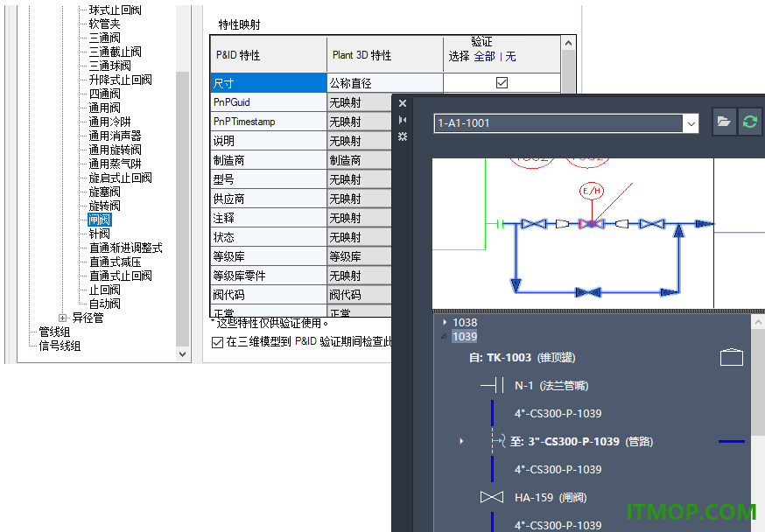Select 升降式止回阀 tree item
Image resolution: width=765 pixels, height=532 pixels.
121,80
